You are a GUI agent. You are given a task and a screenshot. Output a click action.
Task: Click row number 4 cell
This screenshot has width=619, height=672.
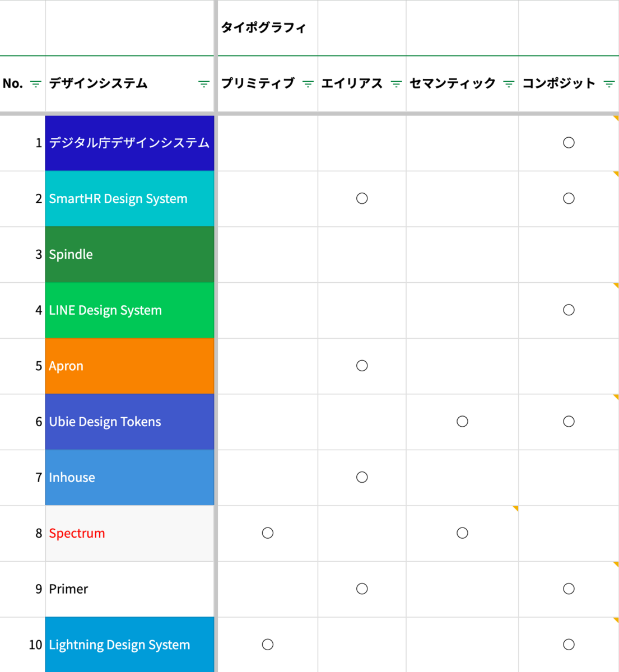[x=22, y=310]
